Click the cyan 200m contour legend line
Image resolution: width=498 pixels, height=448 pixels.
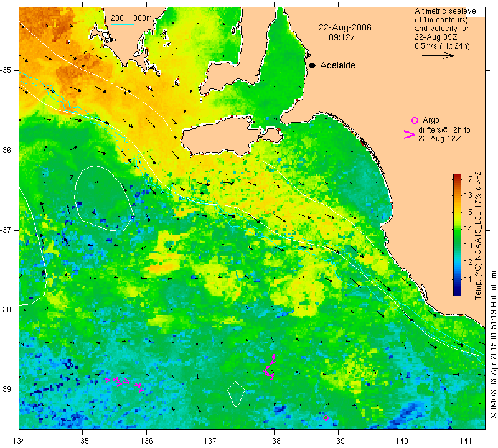(123, 24)
